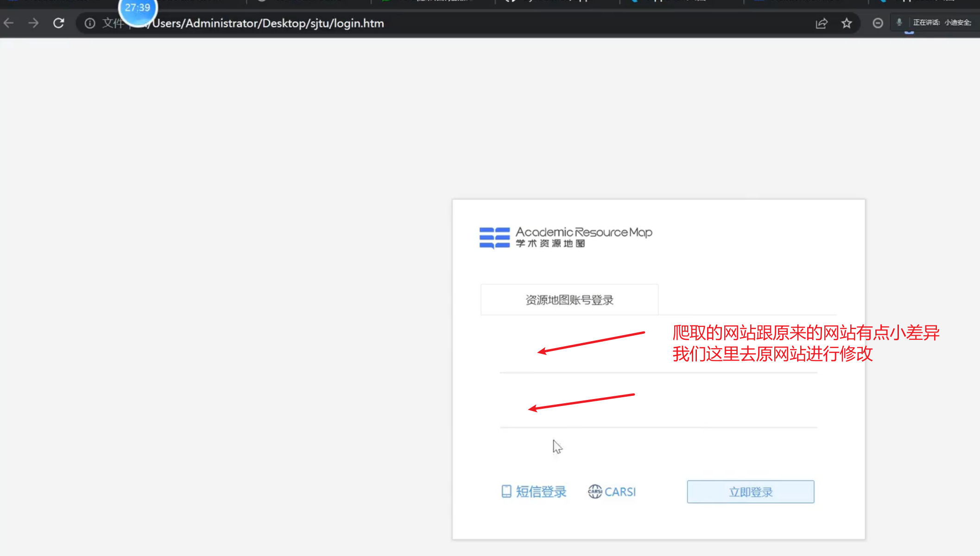The width and height of the screenshot is (980, 556).
Task: Reload the login.htm page
Action: pyautogui.click(x=58, y=23)
